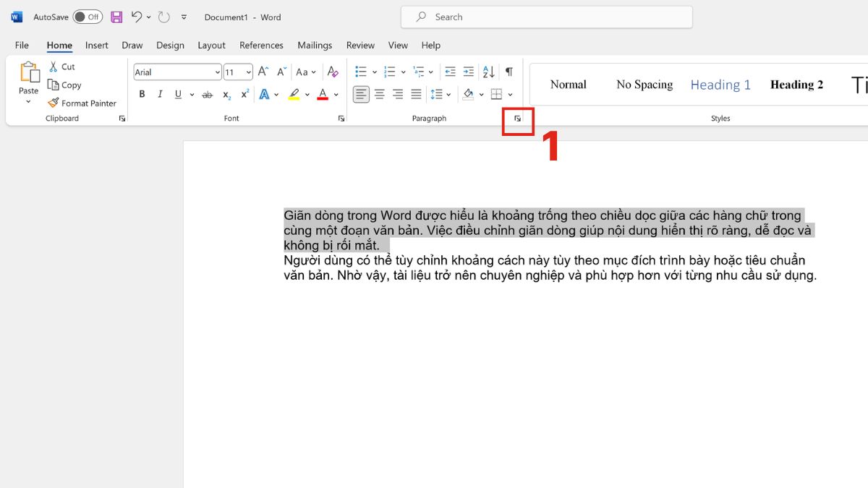Expand underline style arrow
This screenshot has width=868, height=488.
click(192, 94)
